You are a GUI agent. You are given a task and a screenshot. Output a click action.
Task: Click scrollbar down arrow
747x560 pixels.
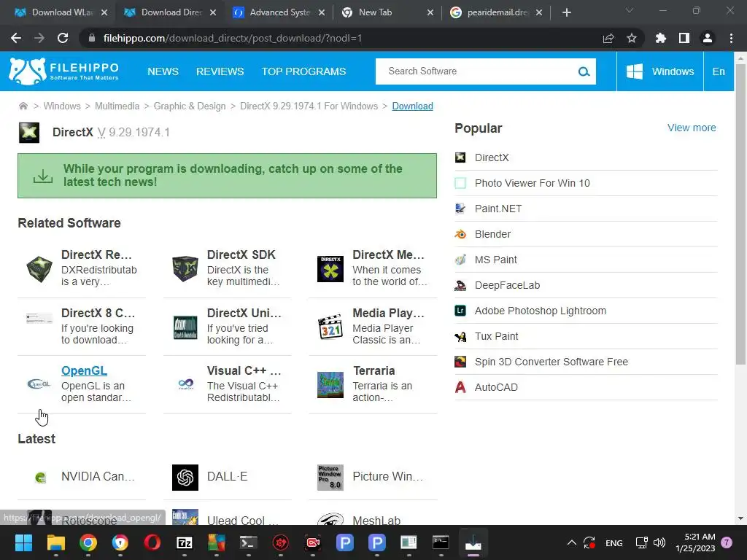click(x=740, y=518)
